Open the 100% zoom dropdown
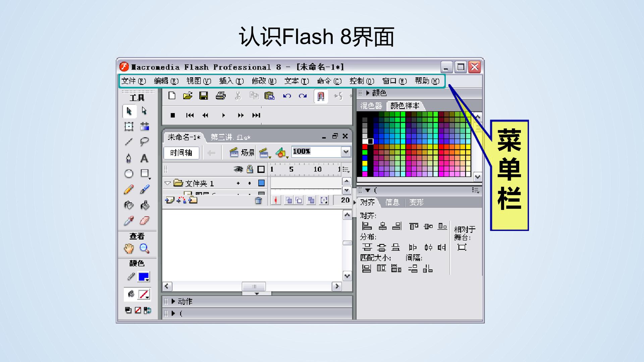This screenshot has width=644, height=362. click(x=346, y=152)
